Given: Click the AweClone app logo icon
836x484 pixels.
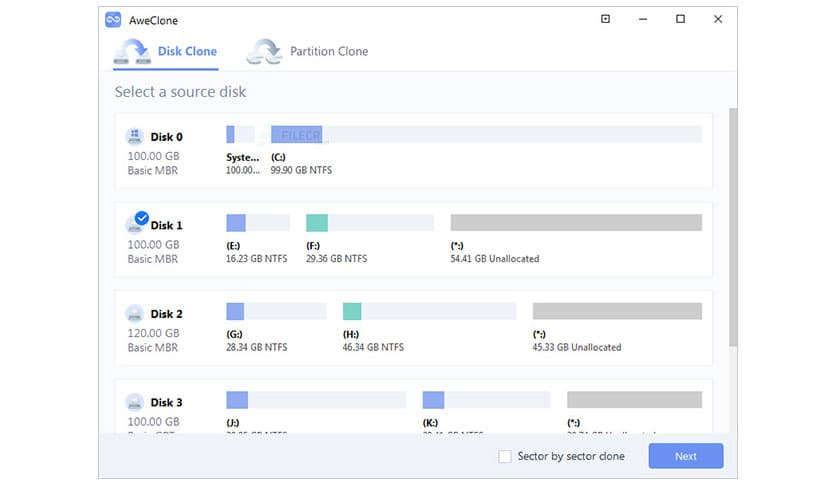Looking at the screenshot, I should [113, 20].
